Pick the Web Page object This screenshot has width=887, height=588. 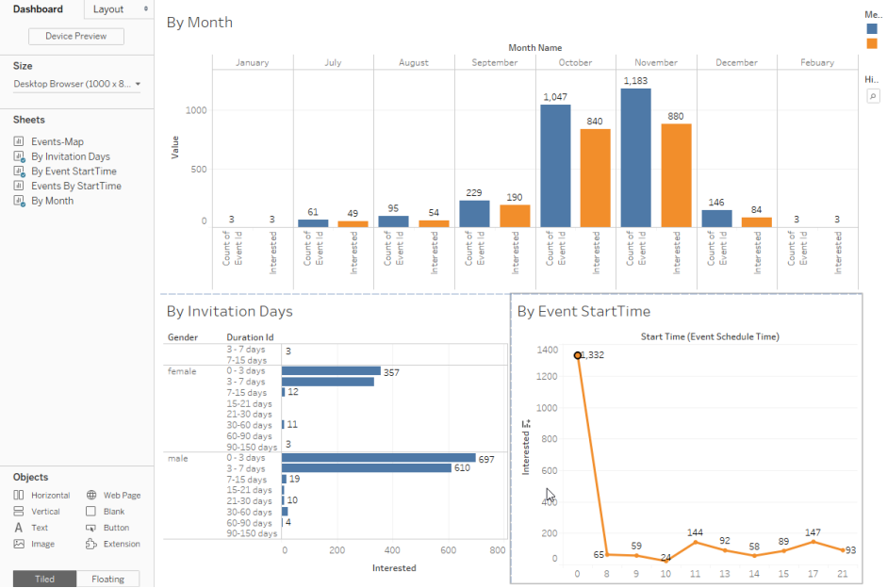pyautogui.click(x=113, y=495)
